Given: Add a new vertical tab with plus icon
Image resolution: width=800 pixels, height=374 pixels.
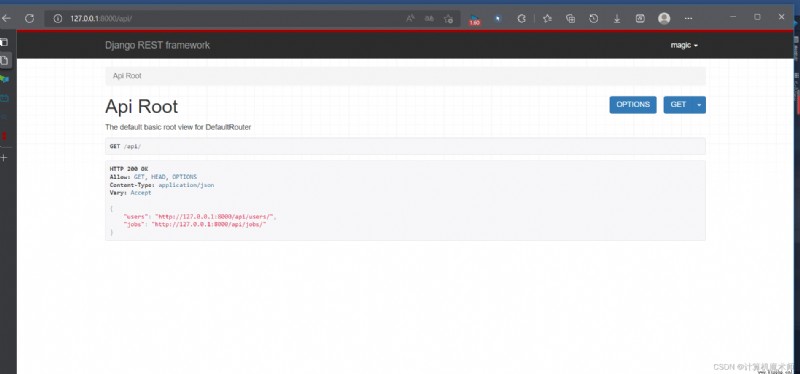Looking at the screenshot, I should coord(5,158).
